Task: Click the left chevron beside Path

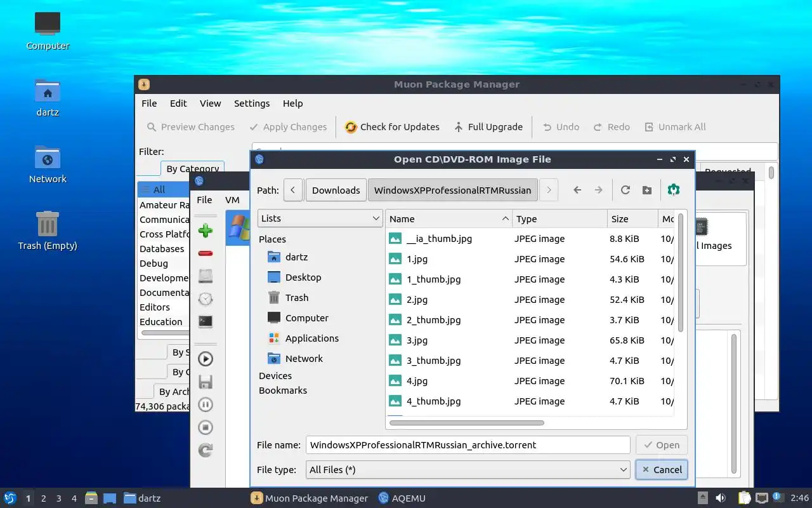Action: (293, 190)
